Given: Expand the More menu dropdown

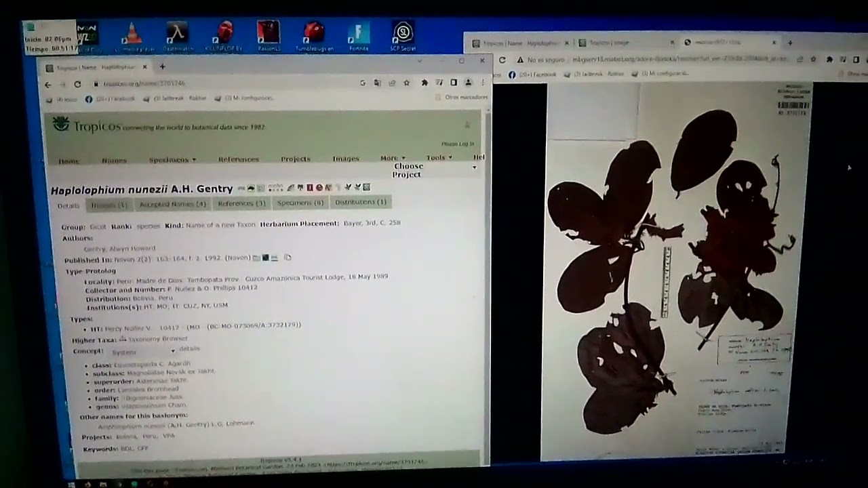Looking at the screenshot, I should click(393, 158).
